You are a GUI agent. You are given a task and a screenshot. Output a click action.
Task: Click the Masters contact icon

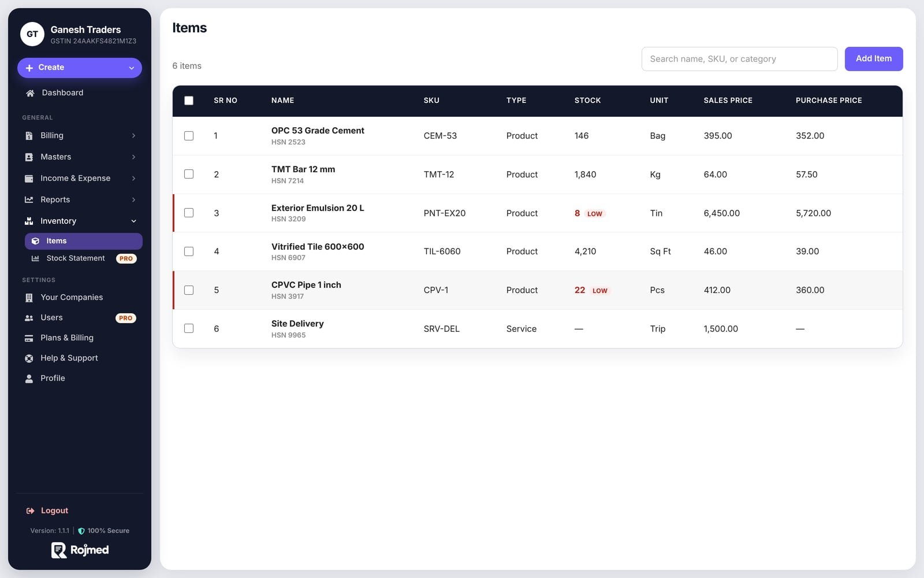(29, 157)
